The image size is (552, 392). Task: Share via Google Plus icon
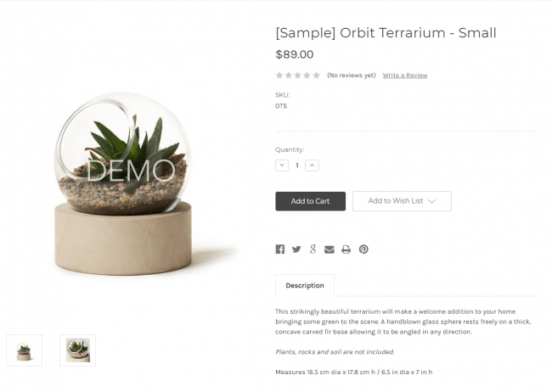point(313,249)
